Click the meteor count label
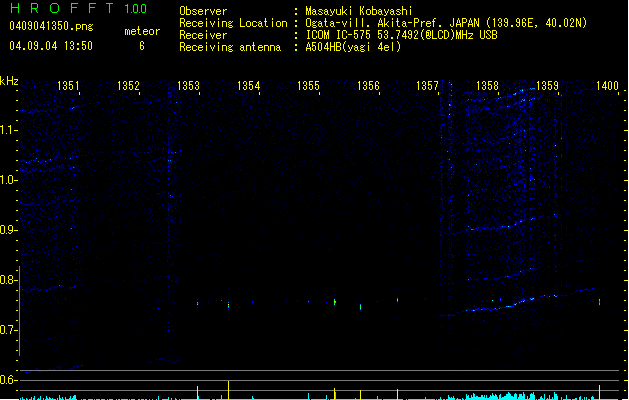Screen dimensions: 629x400 (x=142, y=31)
